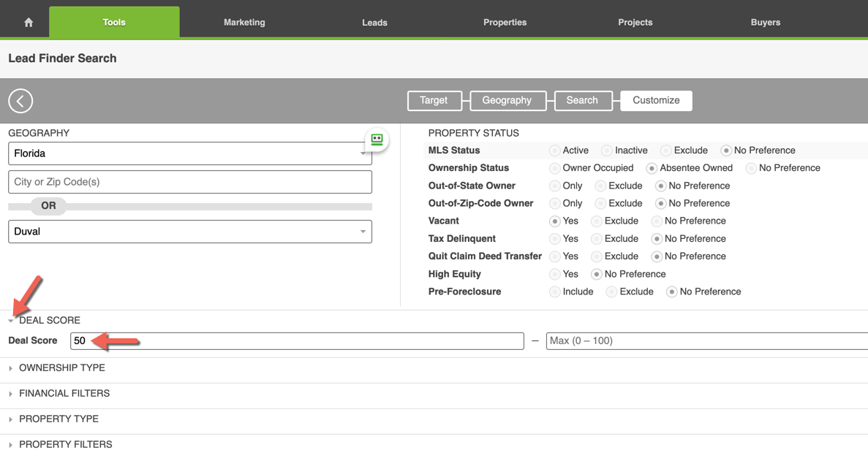Image resolution: width=868 pixels, height=461 pixels.
Task: Select the Search step button
Action: [583, 101]
